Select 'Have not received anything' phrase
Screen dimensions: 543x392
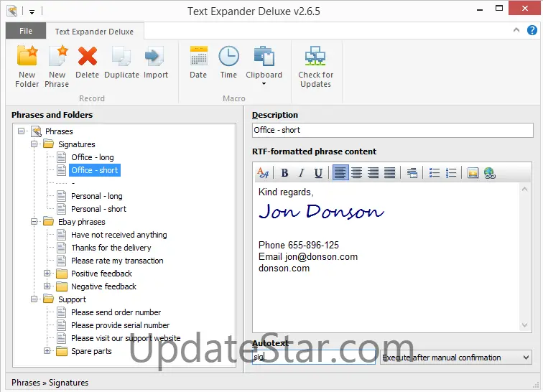(119, 235)
